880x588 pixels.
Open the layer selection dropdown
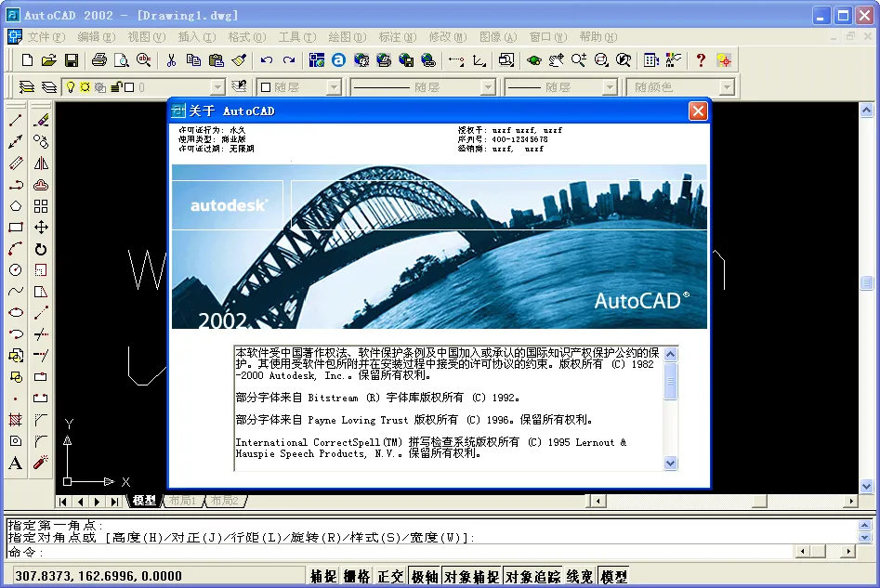pyautogui.click(x=216, y=85)
